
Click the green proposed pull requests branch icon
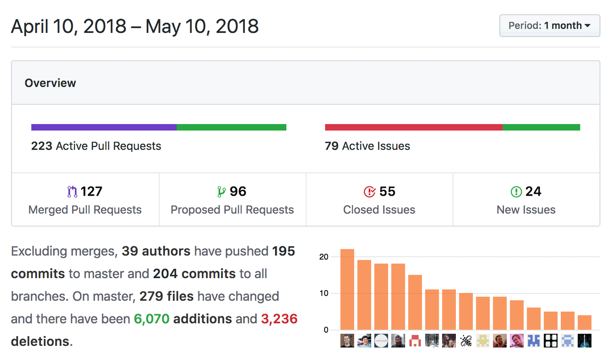(x=221, y=192)
